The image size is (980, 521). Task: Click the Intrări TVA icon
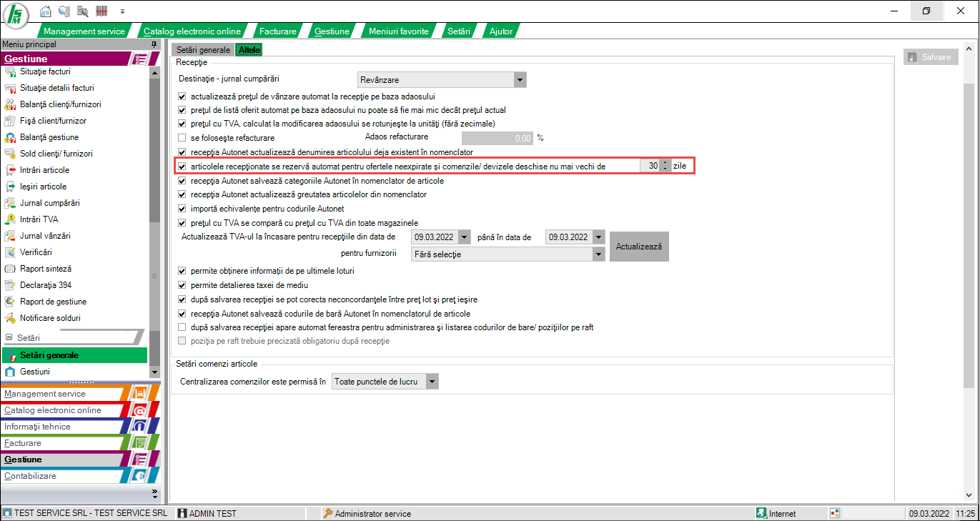tap(10, 219)
